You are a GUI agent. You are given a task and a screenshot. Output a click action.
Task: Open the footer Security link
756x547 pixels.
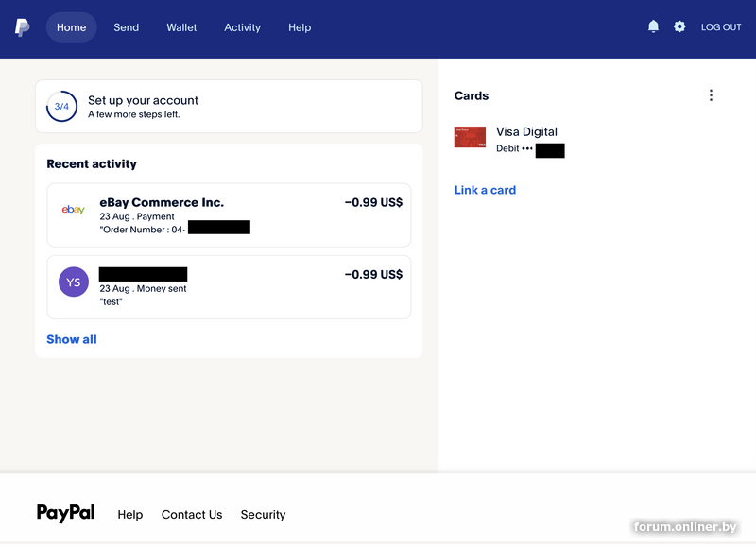pos(264,515)
